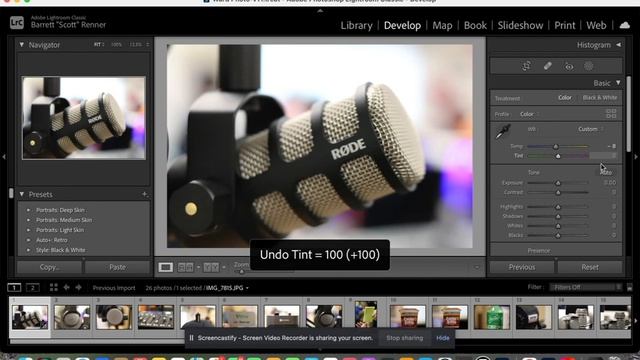Open the Book module
The image size is (640, 360).
point(475,25)
